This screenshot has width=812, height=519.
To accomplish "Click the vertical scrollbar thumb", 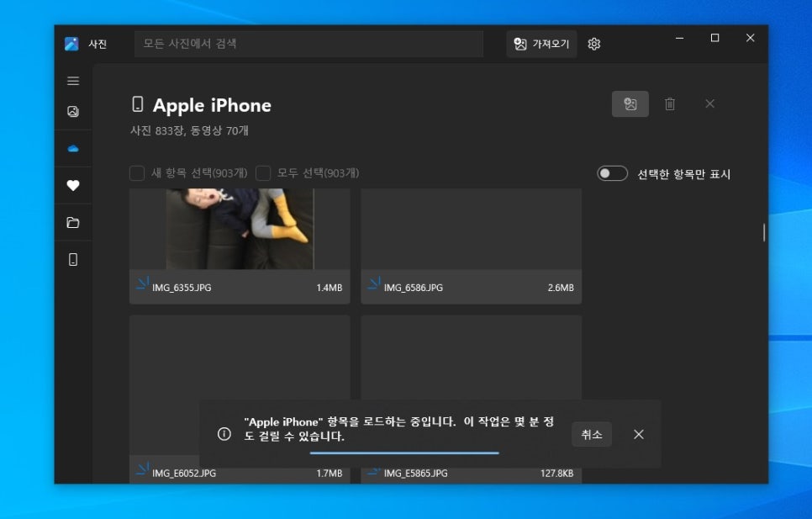I will click(764, 232).
